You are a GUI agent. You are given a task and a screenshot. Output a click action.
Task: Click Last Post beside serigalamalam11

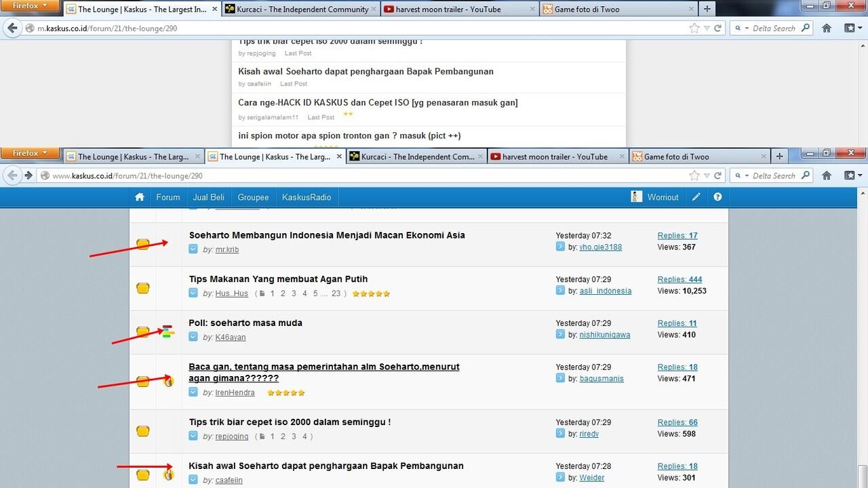pos(321,117)
